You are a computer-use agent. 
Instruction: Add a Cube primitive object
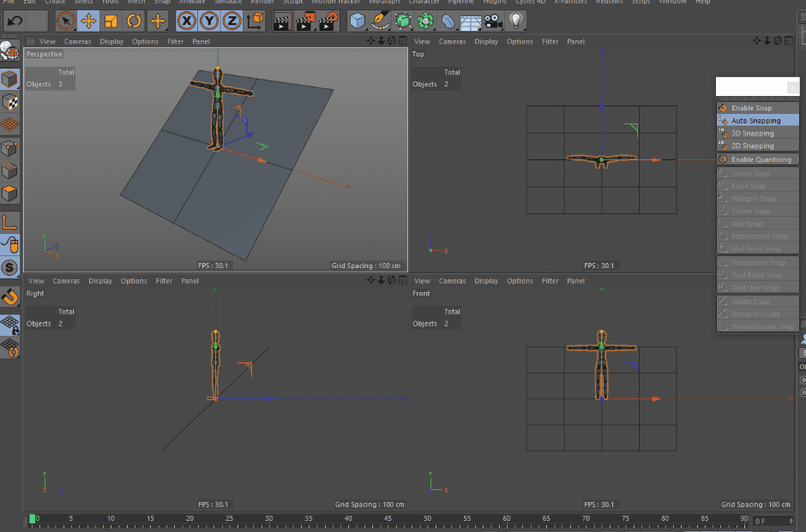coord(357,21)
